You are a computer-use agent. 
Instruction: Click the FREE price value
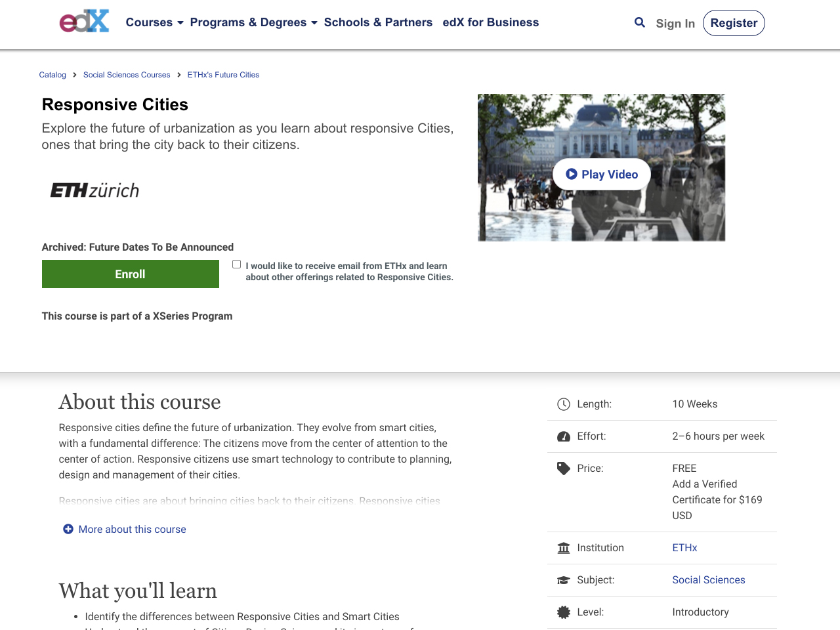(x=684, y=469)
